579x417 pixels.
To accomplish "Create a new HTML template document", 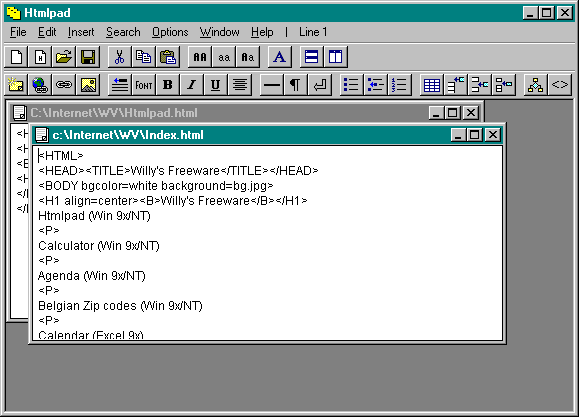I will click(x=40, y=57).
